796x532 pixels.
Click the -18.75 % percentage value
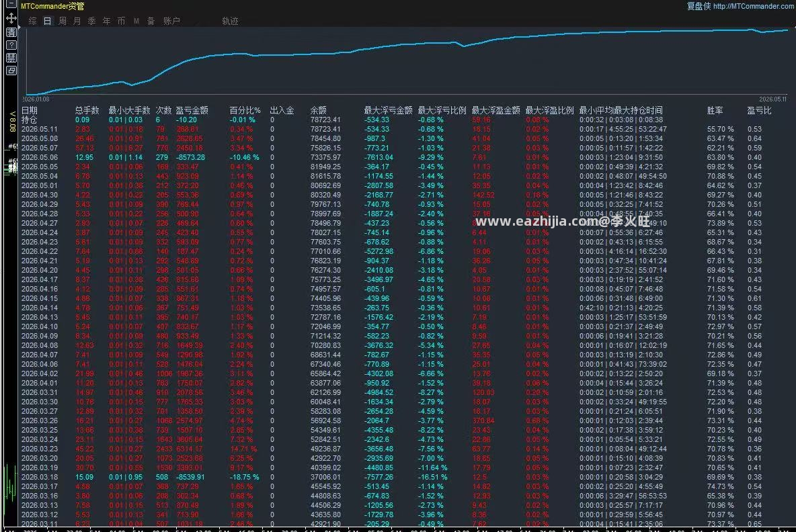[x=245, y=477]
